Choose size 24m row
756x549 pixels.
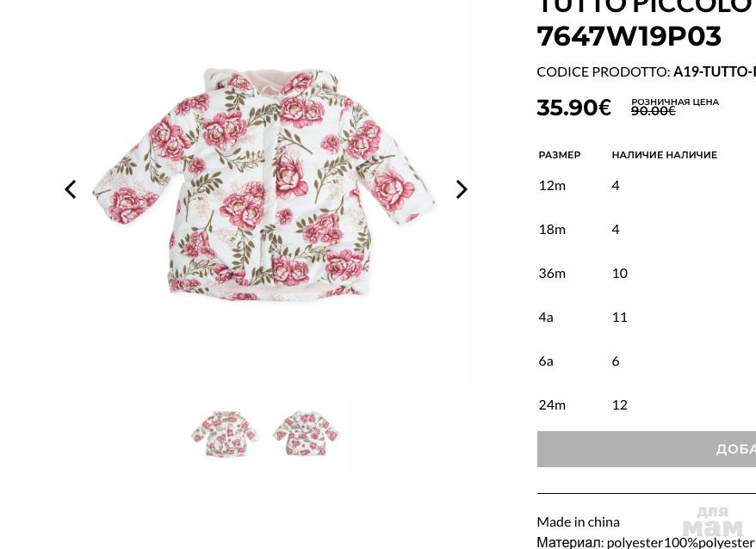click(647, 405)
